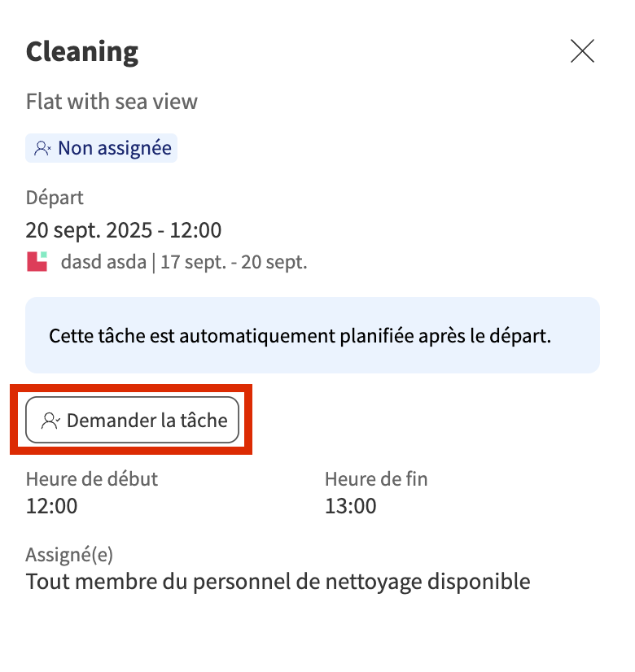Viewport: 635px width, 672px height.
Task: Select the 12:00 start time value
Action: [52, 506]
